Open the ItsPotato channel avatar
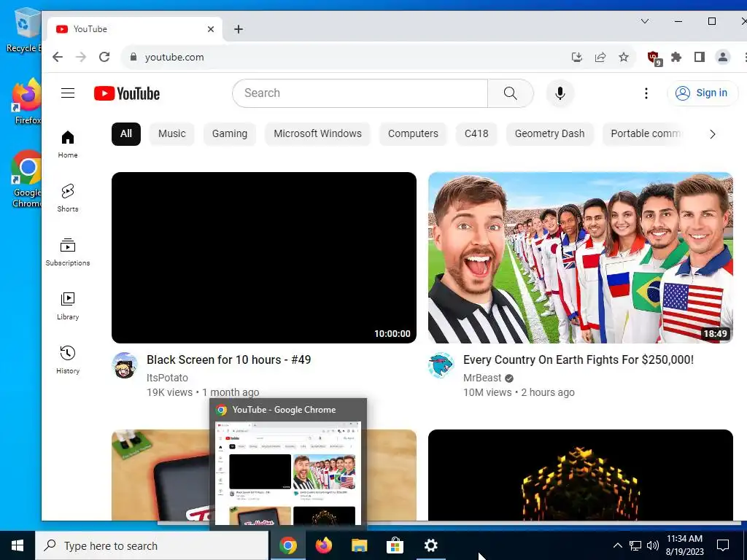This screenshot has height=560, width=747. 125,365
